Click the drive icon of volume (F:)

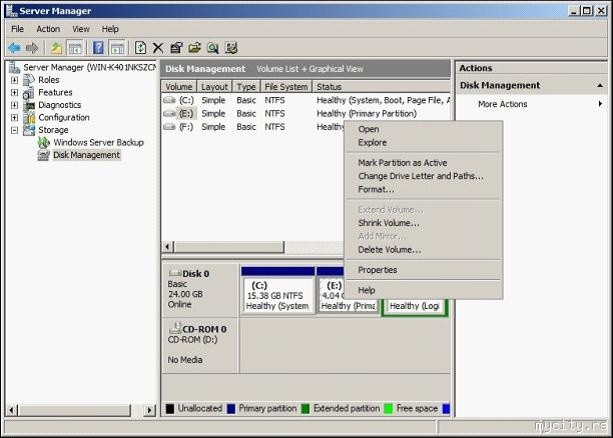[169, 127]
